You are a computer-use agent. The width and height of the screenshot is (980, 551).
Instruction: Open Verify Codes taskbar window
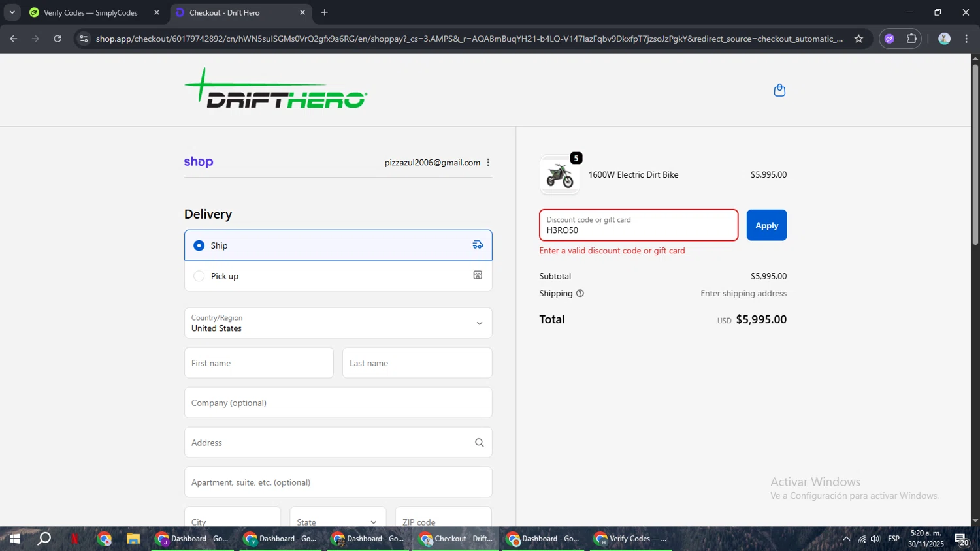631,539
